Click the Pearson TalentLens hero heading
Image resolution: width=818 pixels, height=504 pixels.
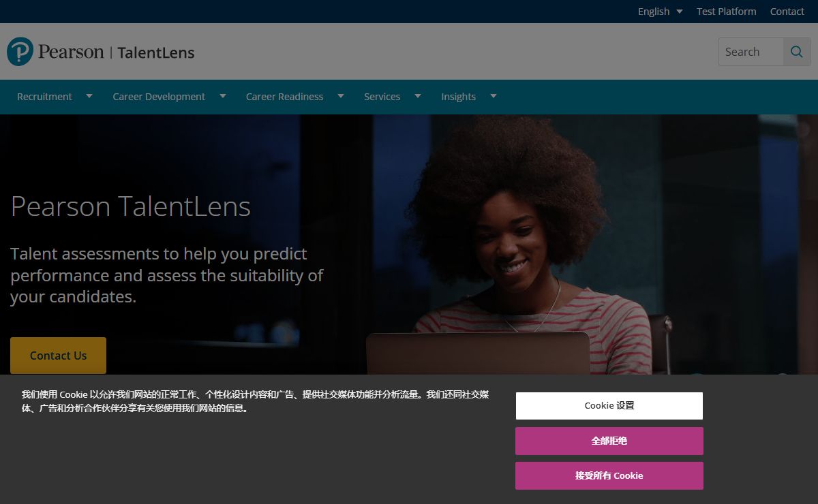click(131, 206)
